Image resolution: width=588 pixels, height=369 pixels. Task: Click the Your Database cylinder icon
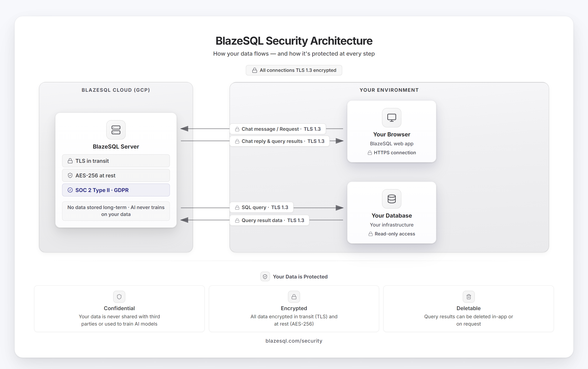point(392,199)
